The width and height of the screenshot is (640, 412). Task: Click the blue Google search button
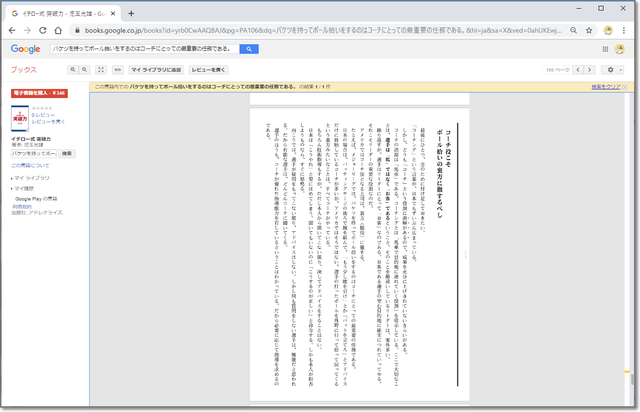click(251, 48)
